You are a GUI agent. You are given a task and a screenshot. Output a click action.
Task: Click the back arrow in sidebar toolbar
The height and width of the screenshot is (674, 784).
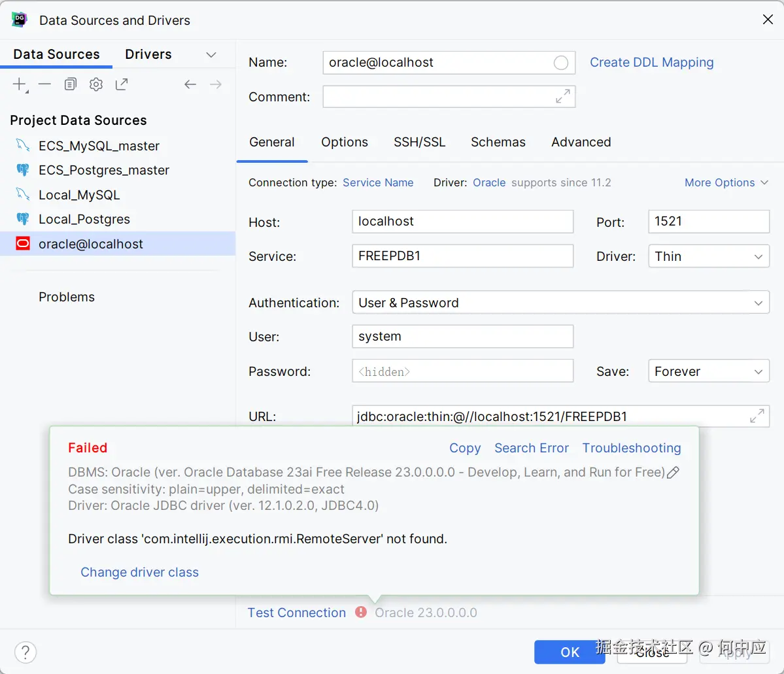[190, 84]
